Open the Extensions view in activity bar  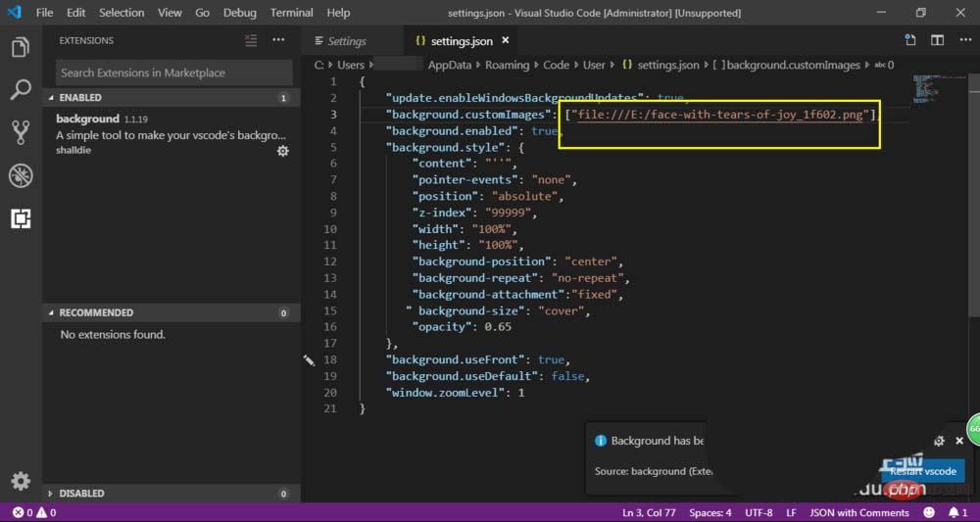pyautogui.click(x=21, y=218)
